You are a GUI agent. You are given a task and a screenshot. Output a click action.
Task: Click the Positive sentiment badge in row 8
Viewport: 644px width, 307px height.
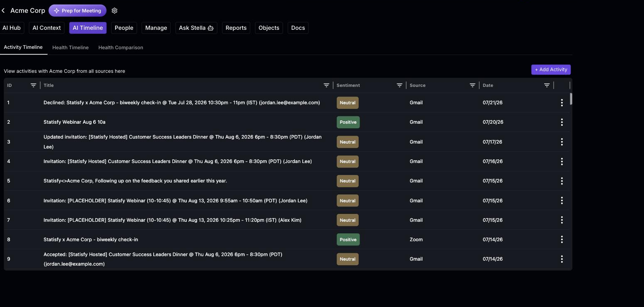[348, 240]
